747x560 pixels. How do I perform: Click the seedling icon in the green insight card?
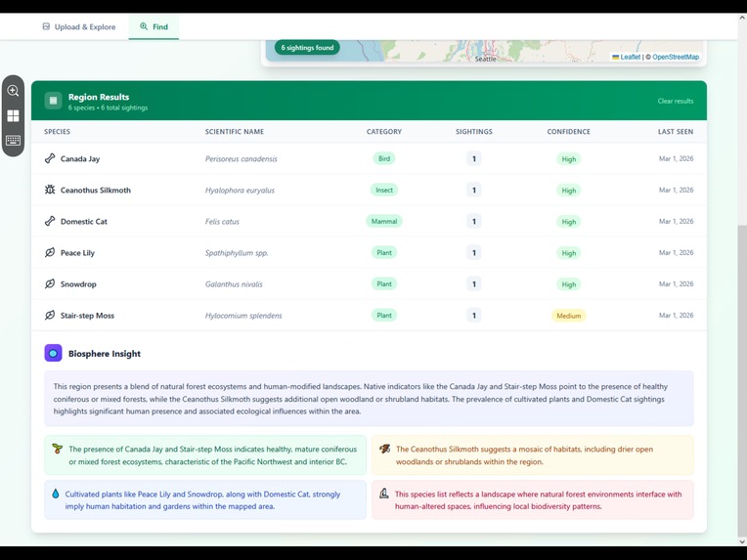click(58, 449)
